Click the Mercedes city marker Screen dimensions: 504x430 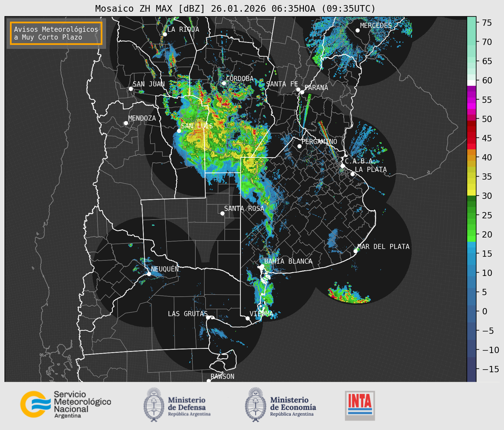pos(357,31)
